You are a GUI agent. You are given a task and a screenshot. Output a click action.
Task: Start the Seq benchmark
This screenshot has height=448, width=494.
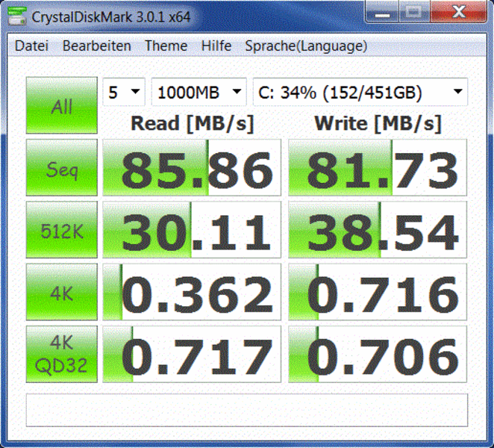click(x=62, y=167)
